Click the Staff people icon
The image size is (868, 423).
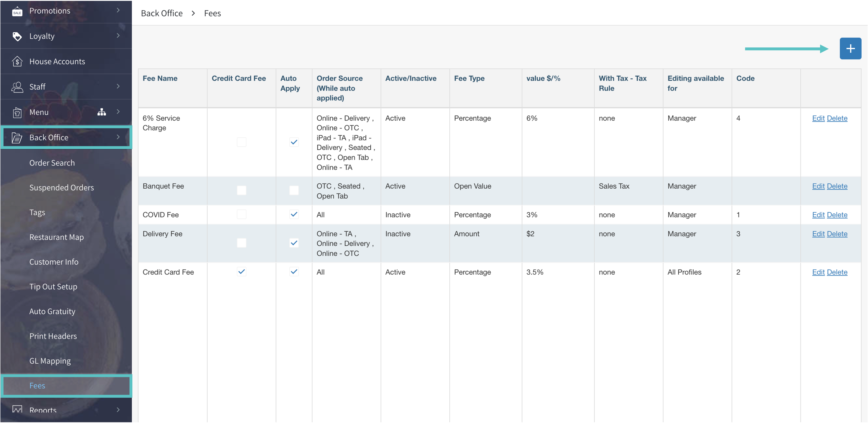coord(17,87)
